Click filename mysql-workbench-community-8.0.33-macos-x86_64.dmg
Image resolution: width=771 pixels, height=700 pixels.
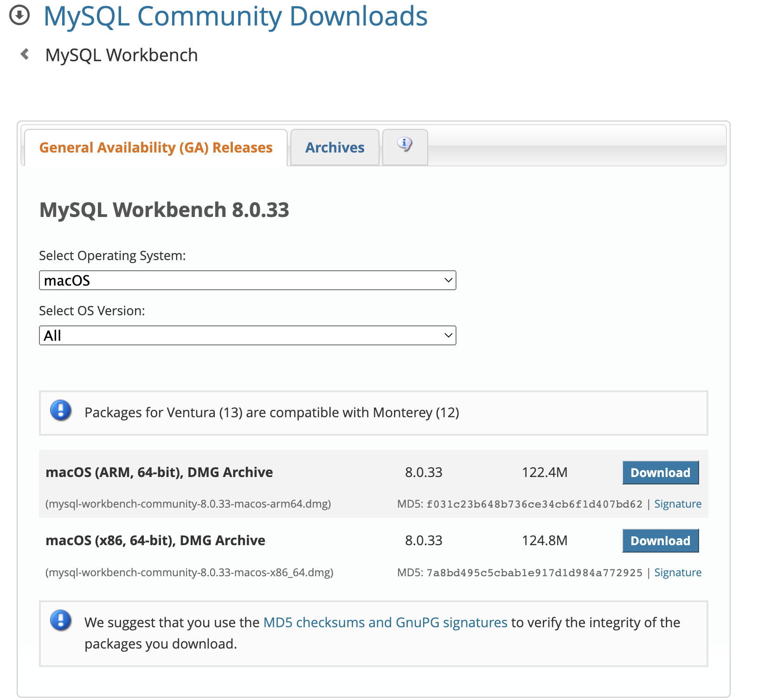click(189, 573)
